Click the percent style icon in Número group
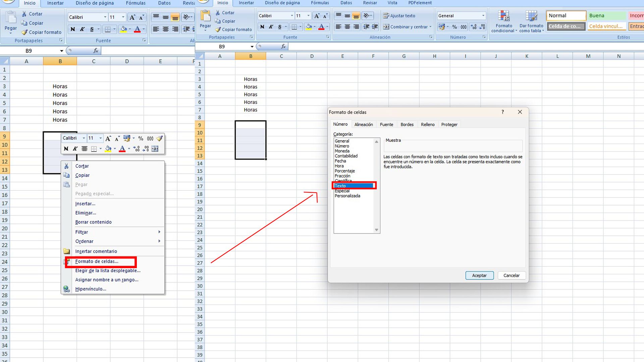Image resolution: width=644 pixels, height=362 pixels. click(455, 26)
